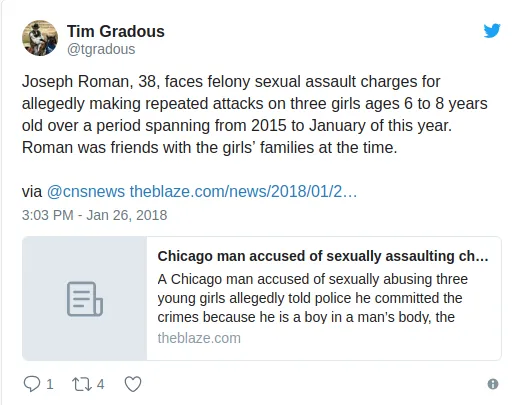This screenshot has height=405, width=520.
Task: Click the tweet text about Joseph Roman
Action: pos(255,114)
